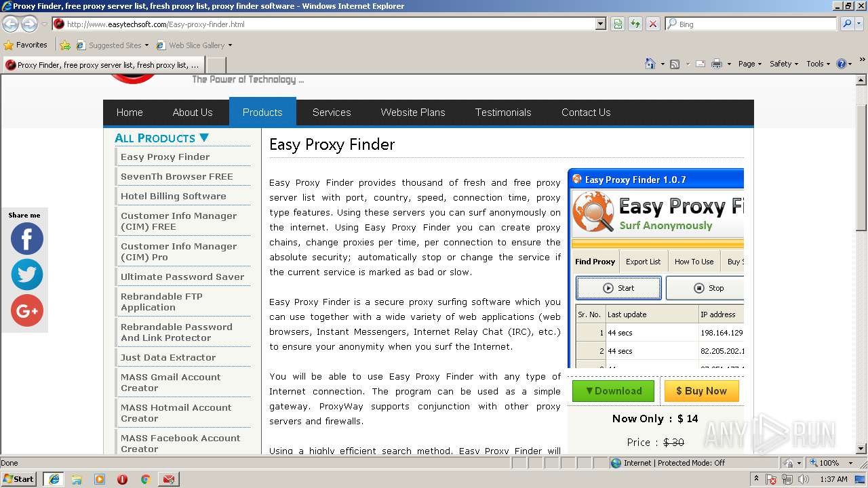868x488 pixels.
Task: Click the Action Center flag tray icon
Action: coord(771,479)
